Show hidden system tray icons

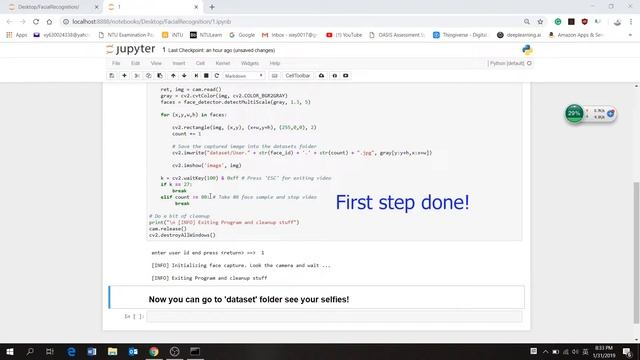coord(545,351)
